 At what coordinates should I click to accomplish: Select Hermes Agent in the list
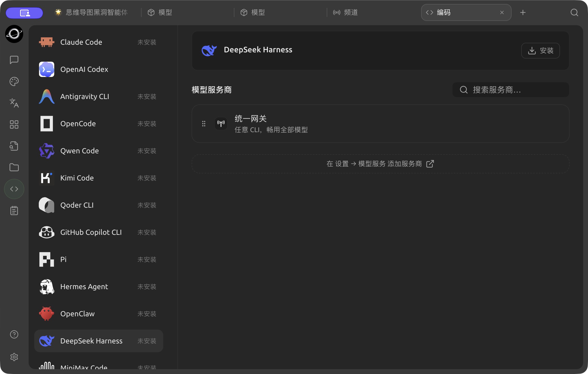tap(98, 287)
